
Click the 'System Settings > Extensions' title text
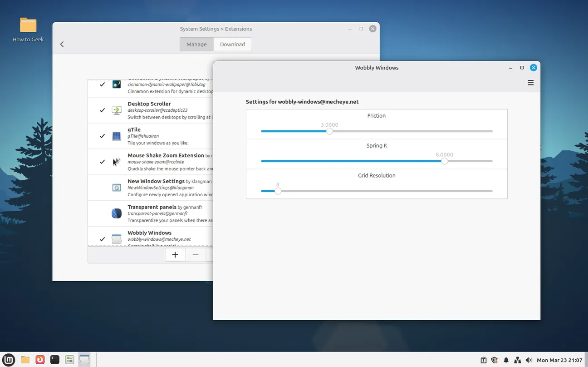[x=216, y=29]
